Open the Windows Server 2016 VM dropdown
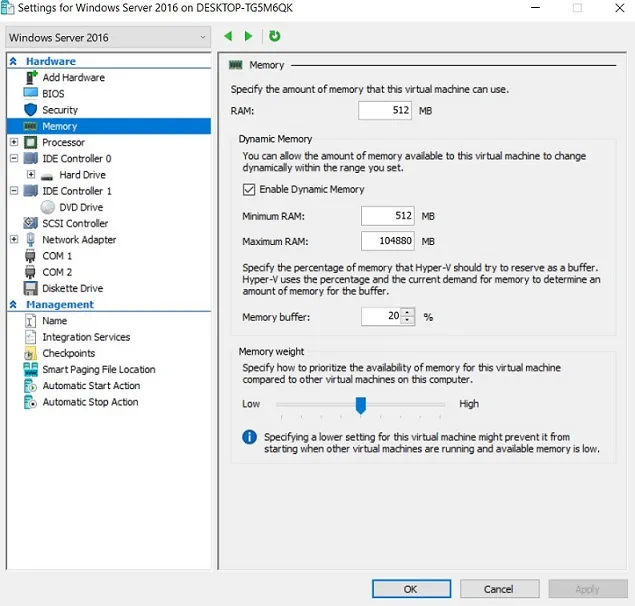 107,38
